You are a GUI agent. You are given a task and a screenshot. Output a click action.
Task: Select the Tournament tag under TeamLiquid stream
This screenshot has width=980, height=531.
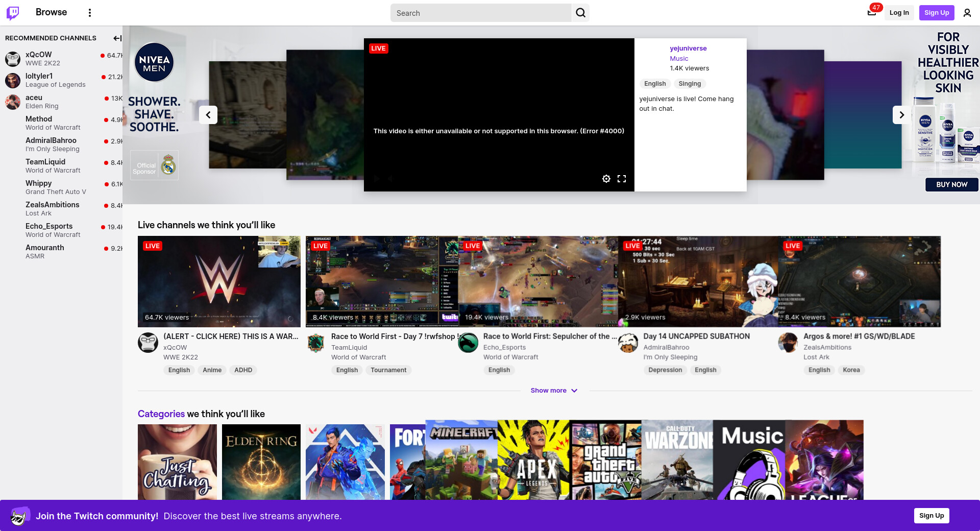pos(388,370)
